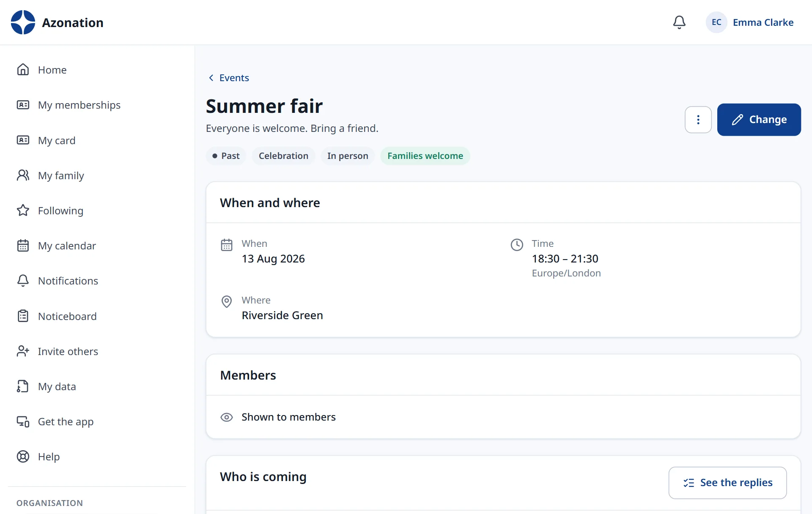Click the Invite others person-plus icon
Viewport: 812px width, 514px height.
click(23, 351)
